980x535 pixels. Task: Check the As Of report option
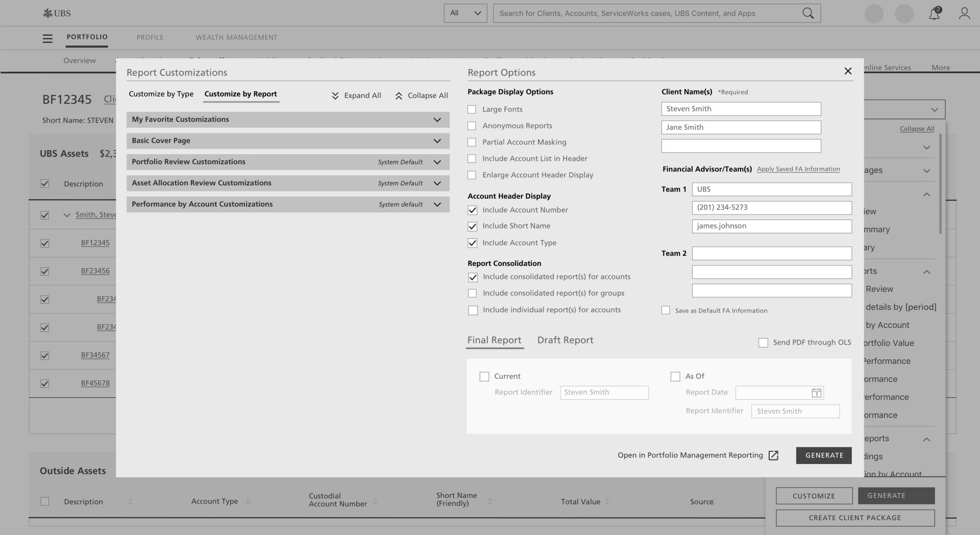point(675,376)
